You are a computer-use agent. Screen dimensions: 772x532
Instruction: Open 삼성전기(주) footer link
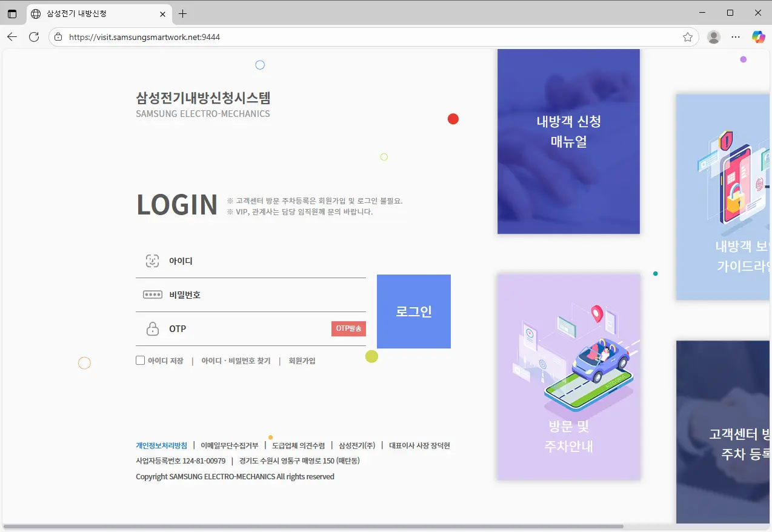point(357,445)
